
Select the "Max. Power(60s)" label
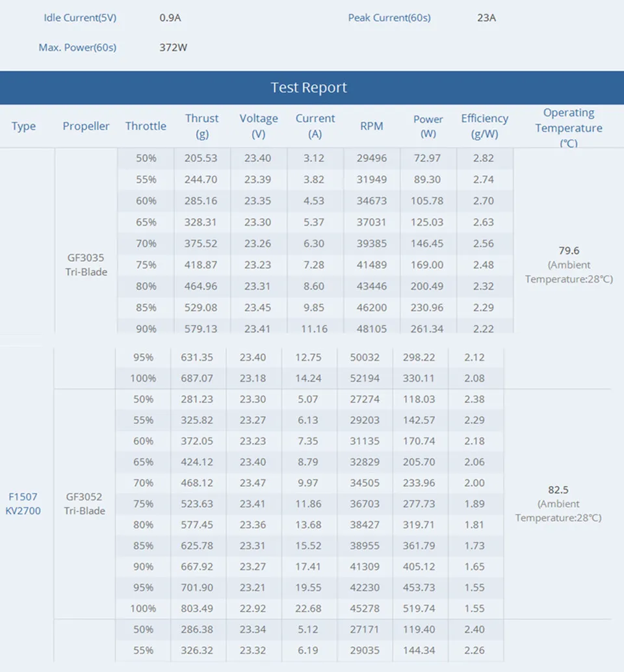[77, 47]
